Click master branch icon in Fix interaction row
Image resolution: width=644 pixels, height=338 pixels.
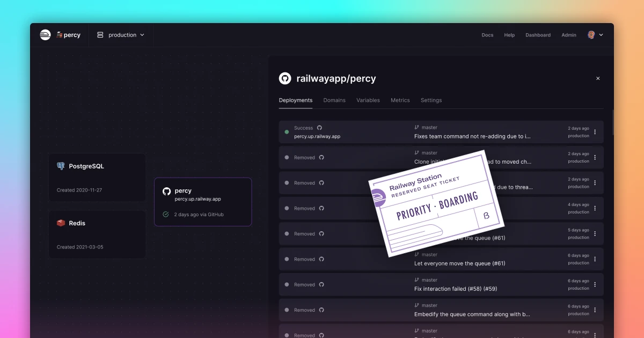416,280
